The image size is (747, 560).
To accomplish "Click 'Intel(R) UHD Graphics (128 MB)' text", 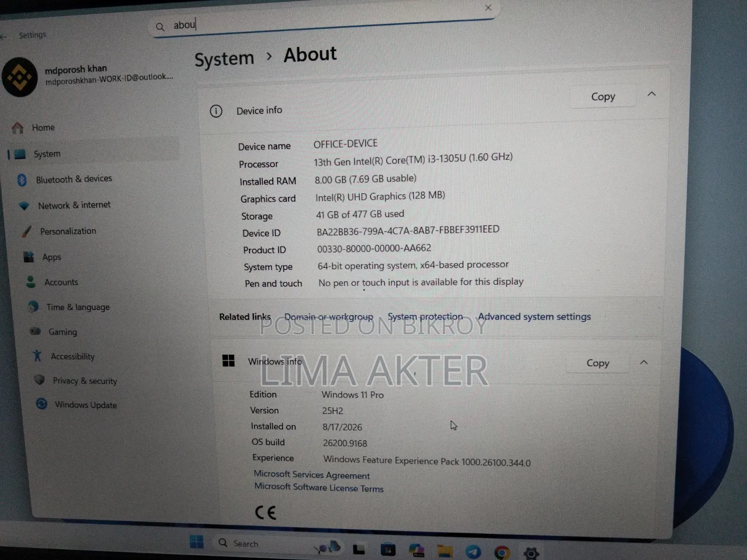I will 380,196.
